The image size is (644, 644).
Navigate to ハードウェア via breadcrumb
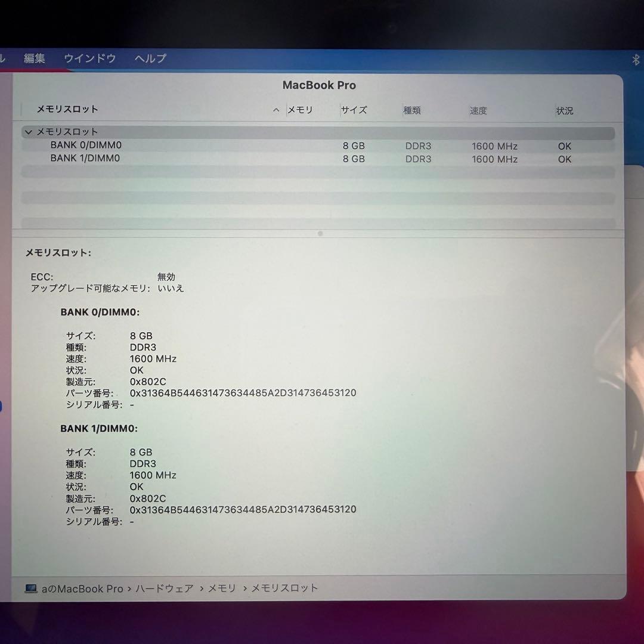coord(165,588)
